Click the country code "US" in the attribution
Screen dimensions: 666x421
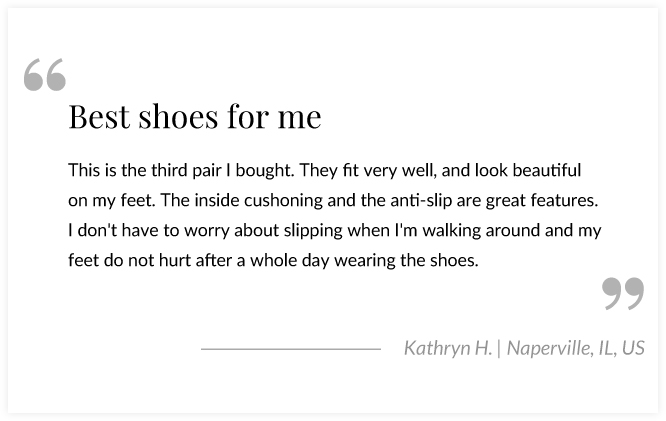tap(633, 348)
